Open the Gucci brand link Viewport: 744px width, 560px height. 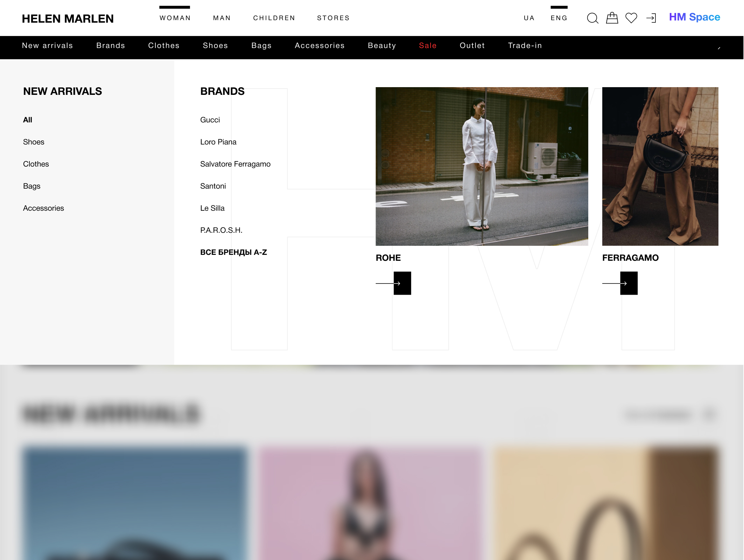click(x=210, y=120)
